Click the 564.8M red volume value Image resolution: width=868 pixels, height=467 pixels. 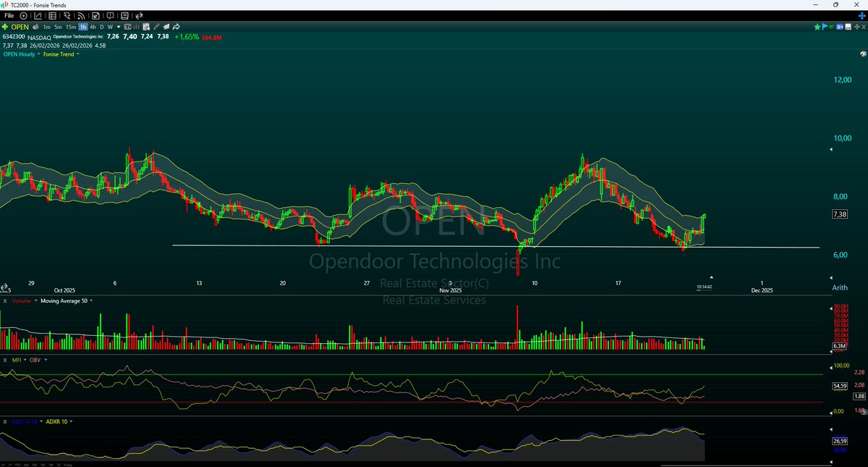click(211, 37)
